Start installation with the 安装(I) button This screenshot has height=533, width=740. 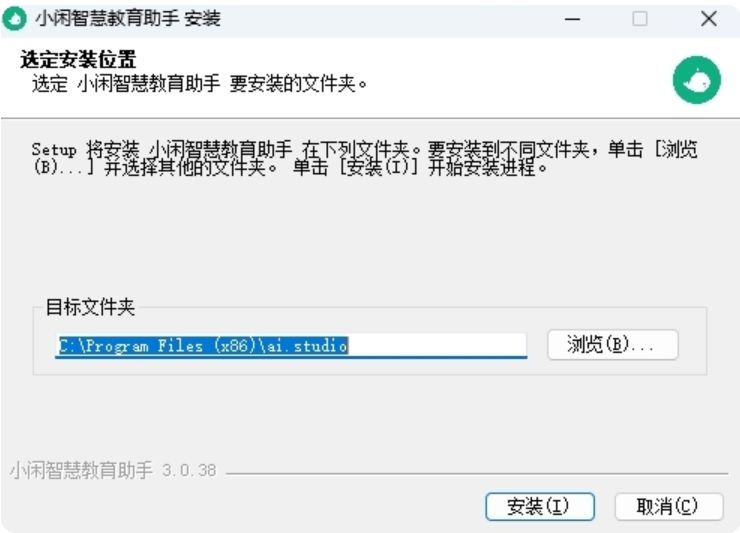(539, 507)
